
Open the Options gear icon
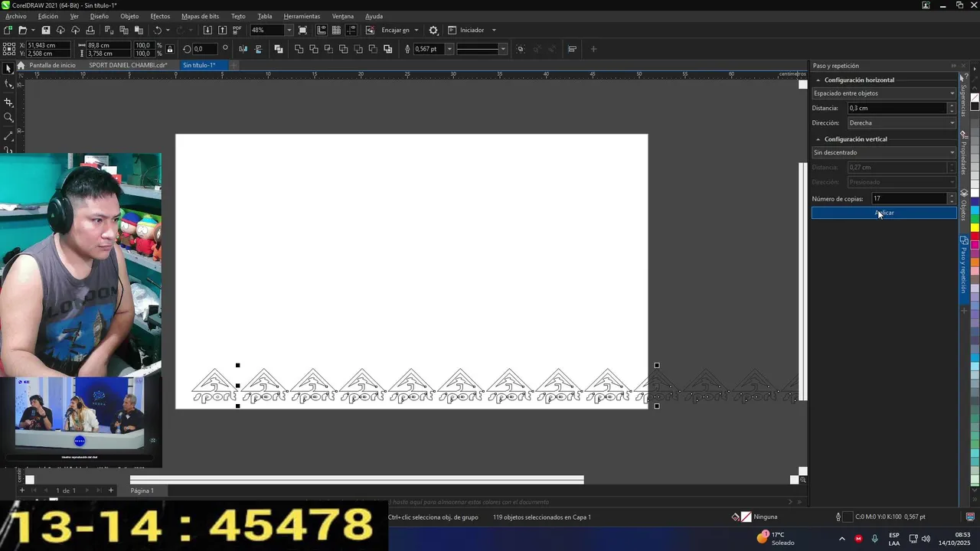[433, 30]
